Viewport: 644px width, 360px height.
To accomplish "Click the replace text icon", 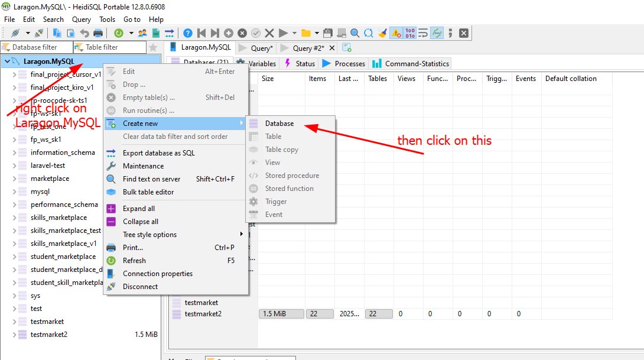I will point(369,33).
